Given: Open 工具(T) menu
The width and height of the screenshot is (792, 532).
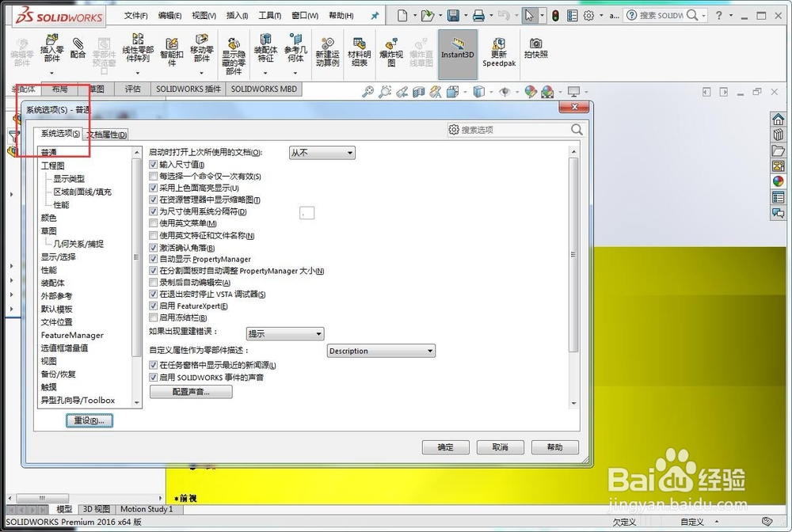Looking at the screenshot, I should 270,16.
